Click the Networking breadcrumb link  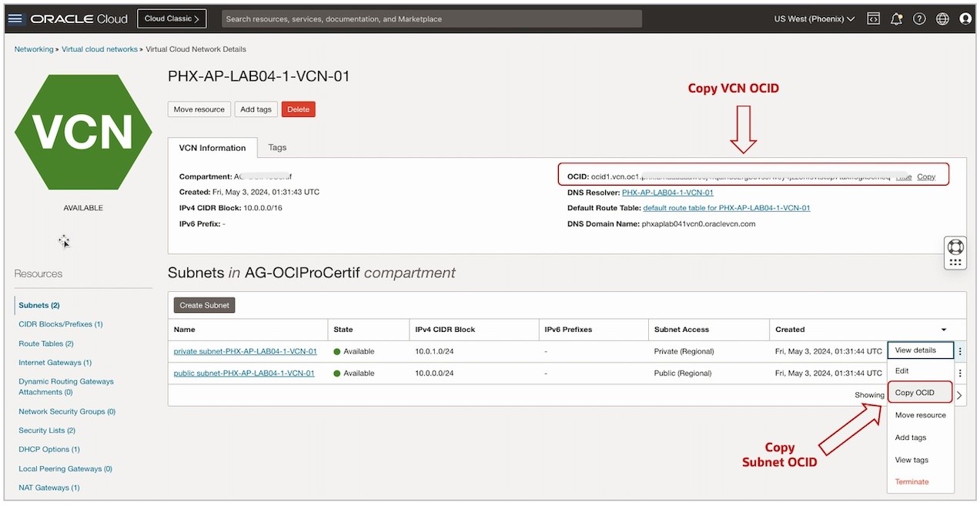[34, 49]
